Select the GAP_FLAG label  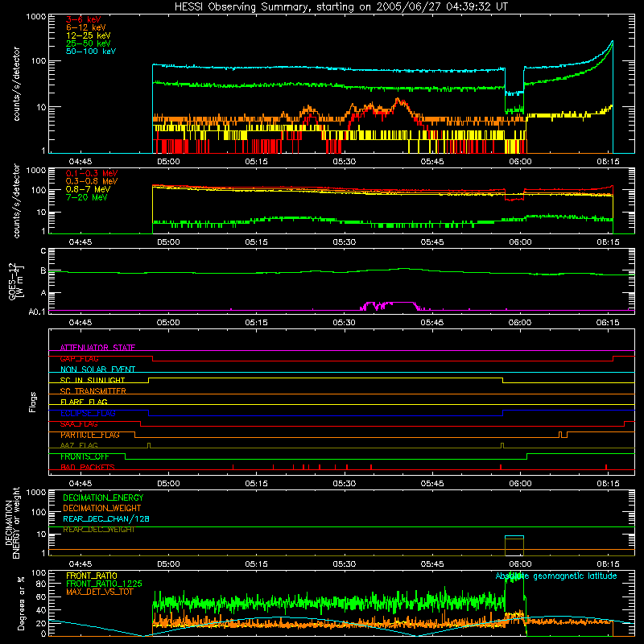pos(79,358)
